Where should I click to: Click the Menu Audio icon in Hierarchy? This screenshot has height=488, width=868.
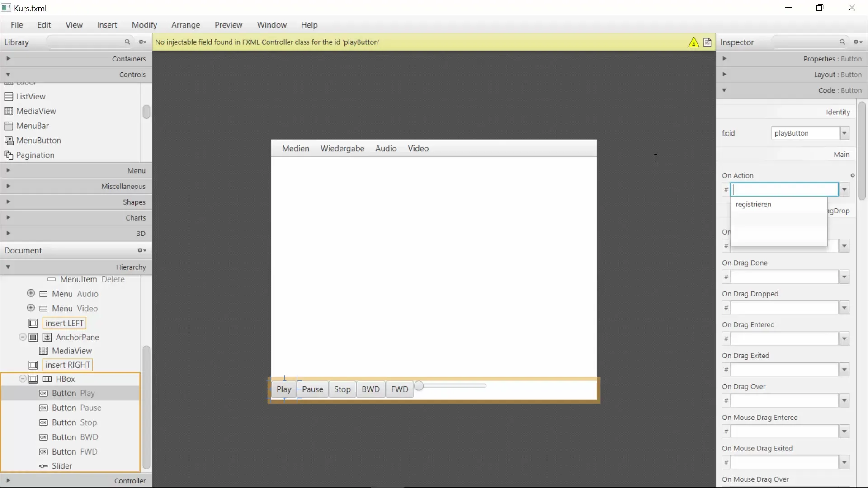point(43,294)
